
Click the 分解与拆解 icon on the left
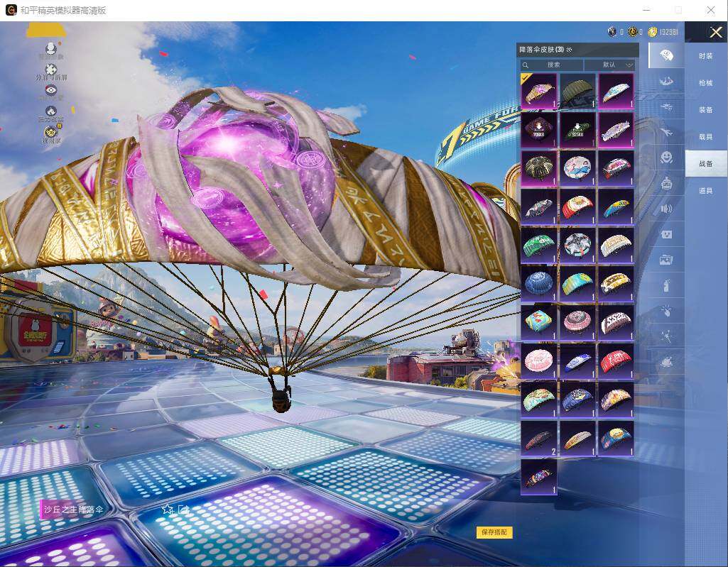tap(50, 69)
